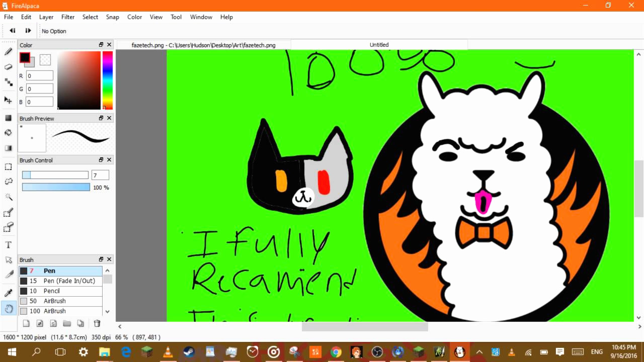
Task: Activate the Fill (Bucket) tool
Action: click(8, 133)
